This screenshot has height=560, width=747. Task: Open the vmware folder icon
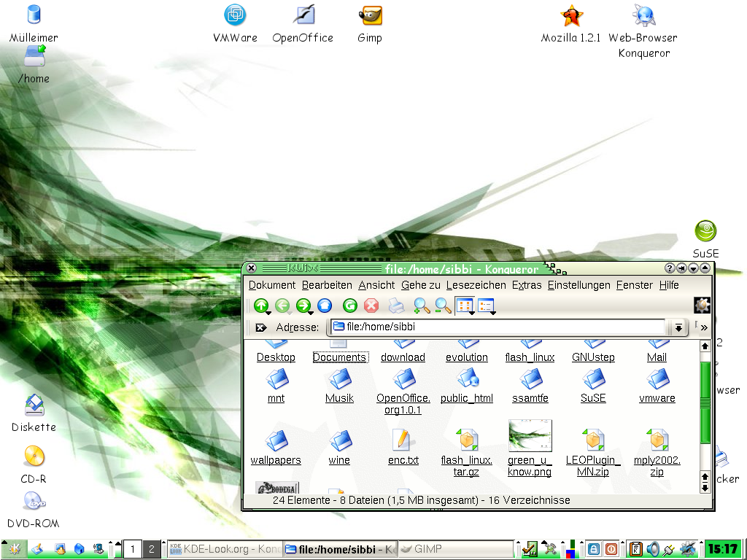click(x=658, y=380)
